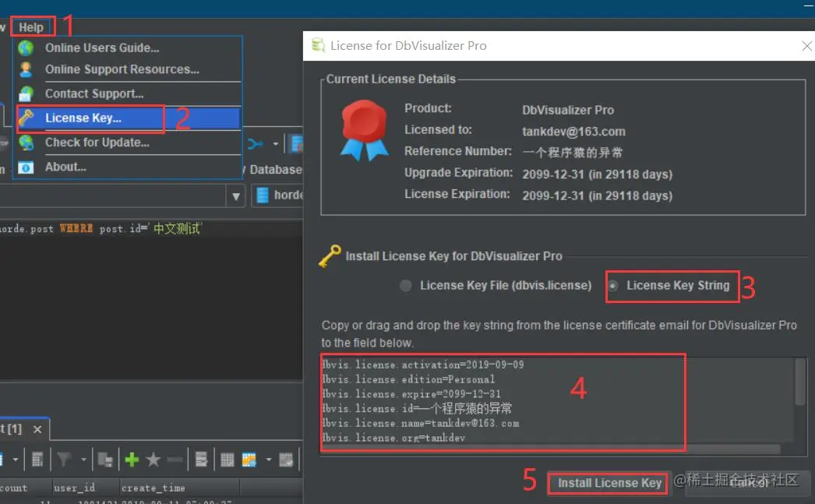Open the Help menu
This screenshot has width=815, height=504.
31,26
